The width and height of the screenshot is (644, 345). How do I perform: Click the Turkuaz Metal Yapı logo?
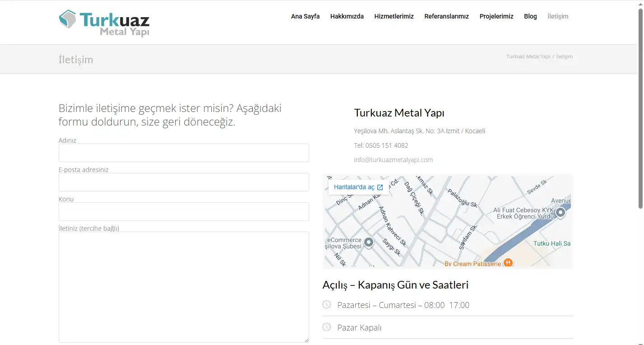coord(104,23)
